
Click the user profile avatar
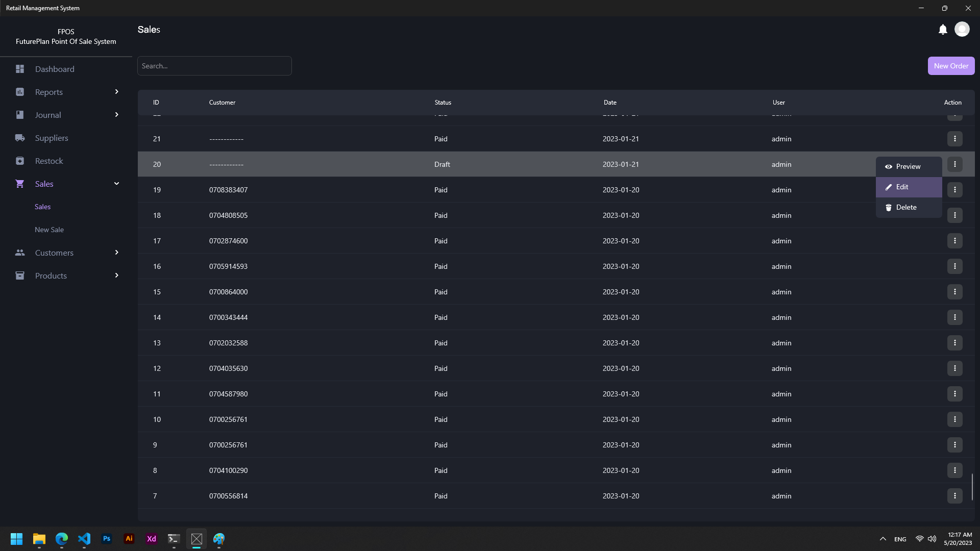(963, 29)
